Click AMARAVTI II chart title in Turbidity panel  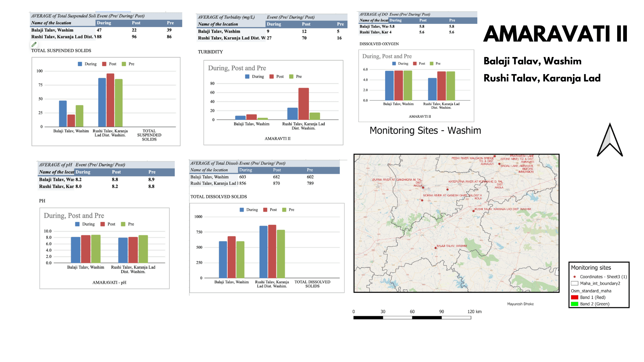point(272,140)
